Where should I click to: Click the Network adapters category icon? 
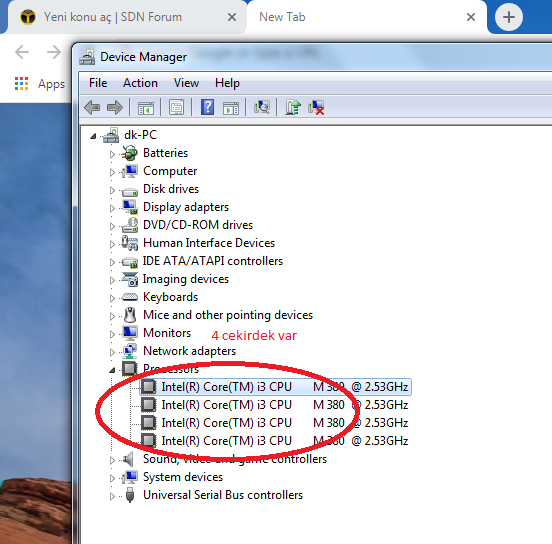(130, 351)
